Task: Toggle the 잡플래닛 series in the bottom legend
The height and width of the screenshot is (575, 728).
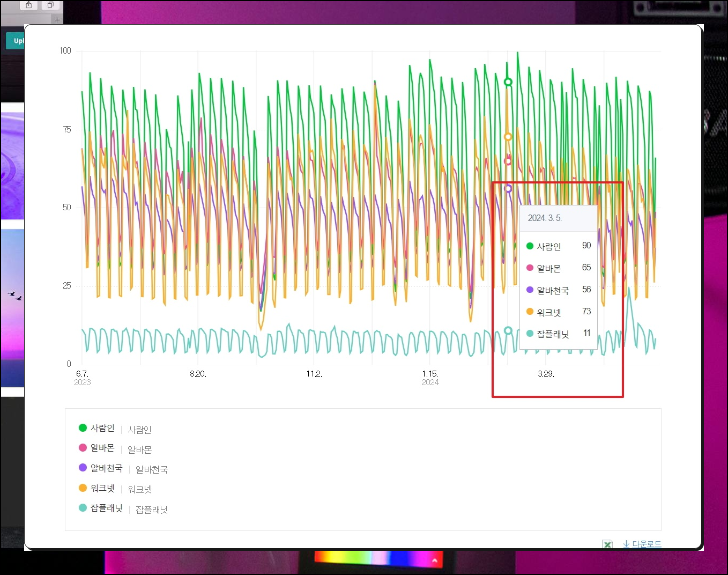Action: (x=101, y=508)
